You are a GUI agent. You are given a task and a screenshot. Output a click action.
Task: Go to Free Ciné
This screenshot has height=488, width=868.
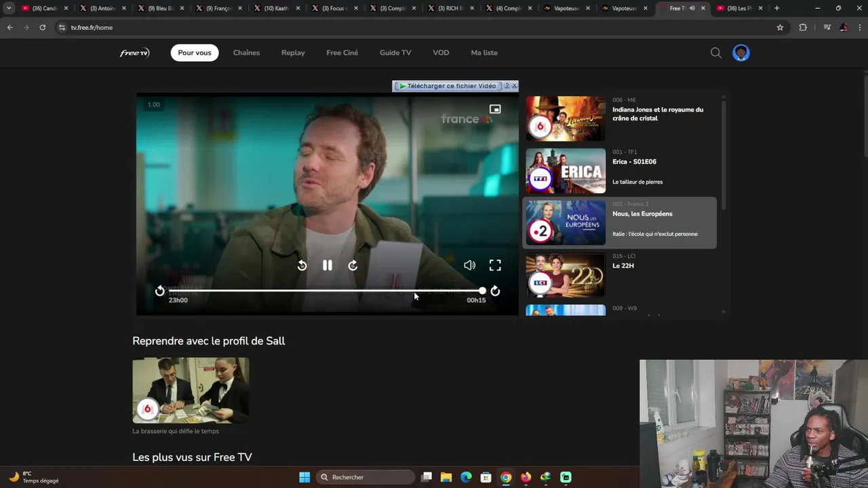click(x=342, y=53)
